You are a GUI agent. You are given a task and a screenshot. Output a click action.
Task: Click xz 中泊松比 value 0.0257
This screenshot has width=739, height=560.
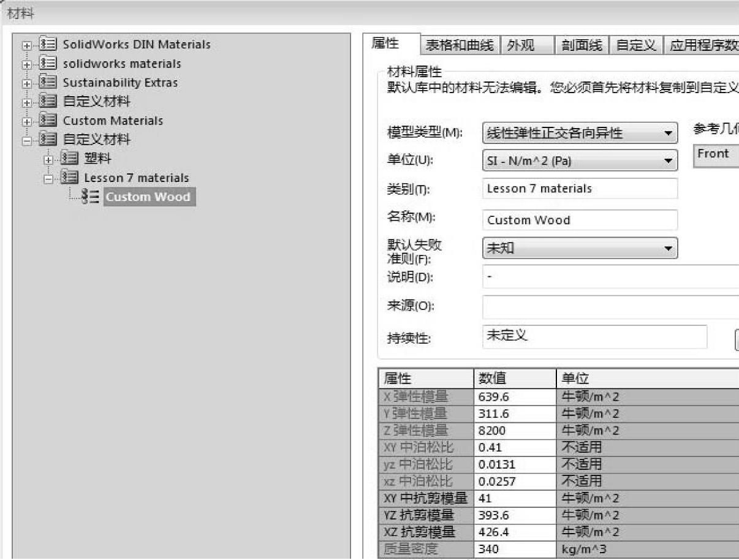pyautogui.click(x=515, y=482)
